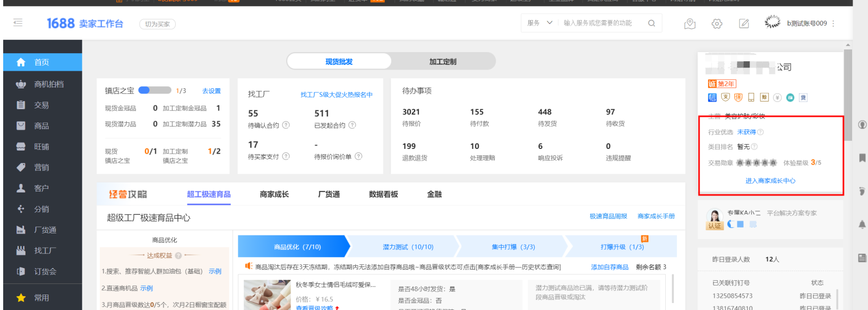The width and height of the screenshot is (868, 310).
Task: Click the 示例 link after 直通商机品
Action: pos(147,288)
